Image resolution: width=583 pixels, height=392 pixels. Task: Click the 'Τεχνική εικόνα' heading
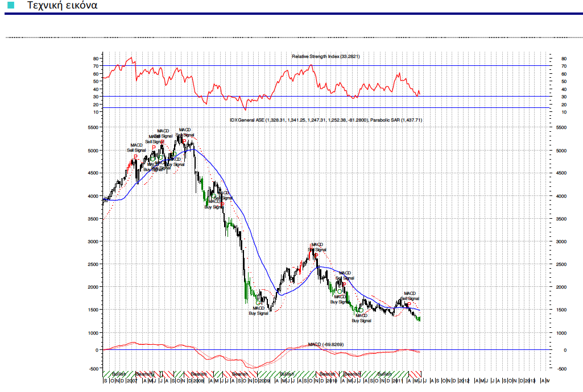pyautogui.click(x=62, y=5)
